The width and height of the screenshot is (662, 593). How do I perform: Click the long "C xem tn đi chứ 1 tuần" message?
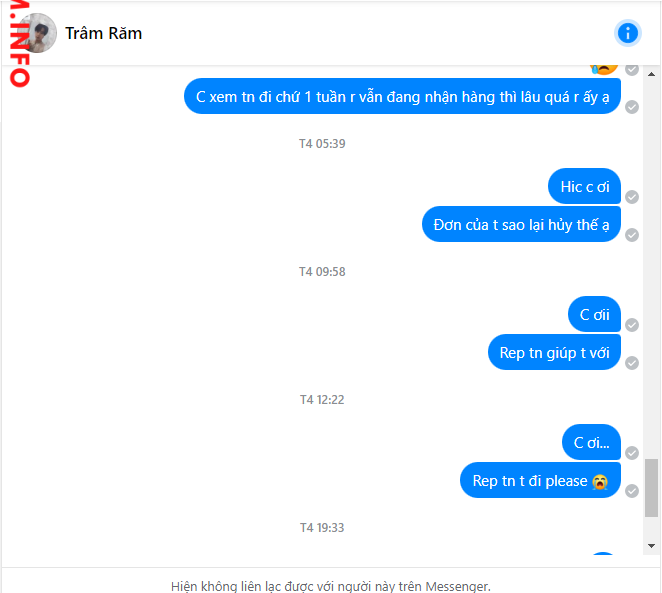click(x=402, y=97)
